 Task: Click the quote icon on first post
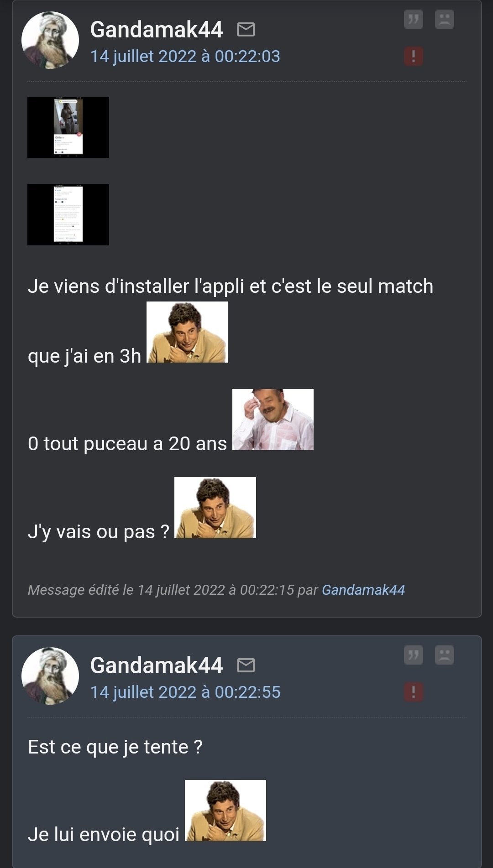click(x=413, y=20)
